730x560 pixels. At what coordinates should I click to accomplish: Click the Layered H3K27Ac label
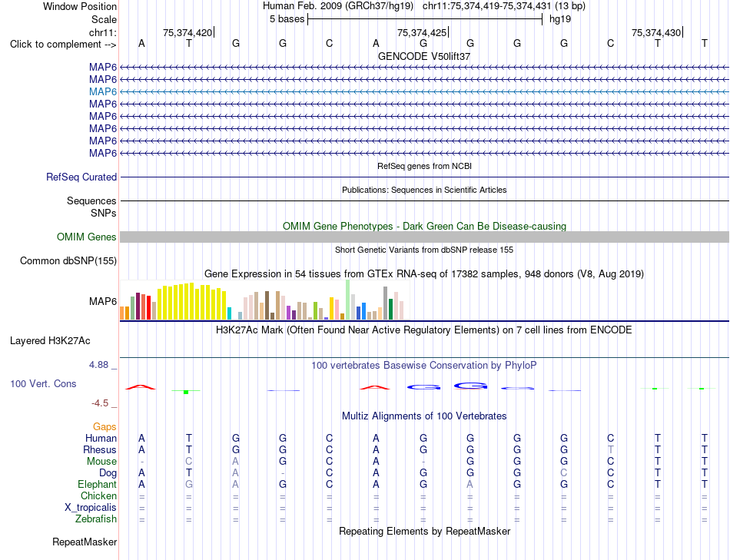50,341
